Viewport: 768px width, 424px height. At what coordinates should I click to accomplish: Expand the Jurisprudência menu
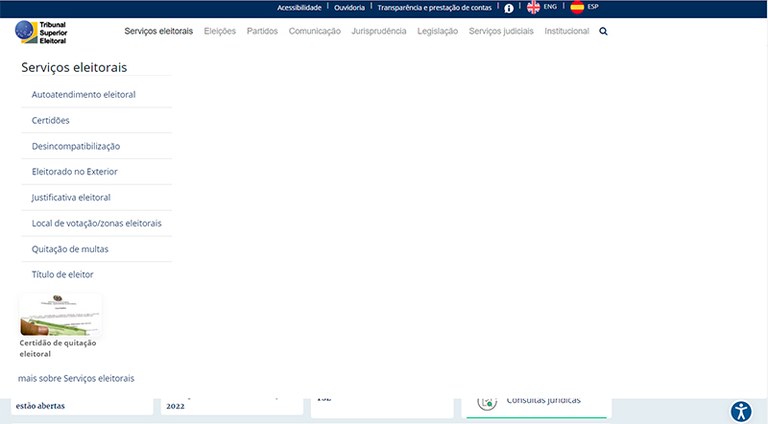(379, 31)
